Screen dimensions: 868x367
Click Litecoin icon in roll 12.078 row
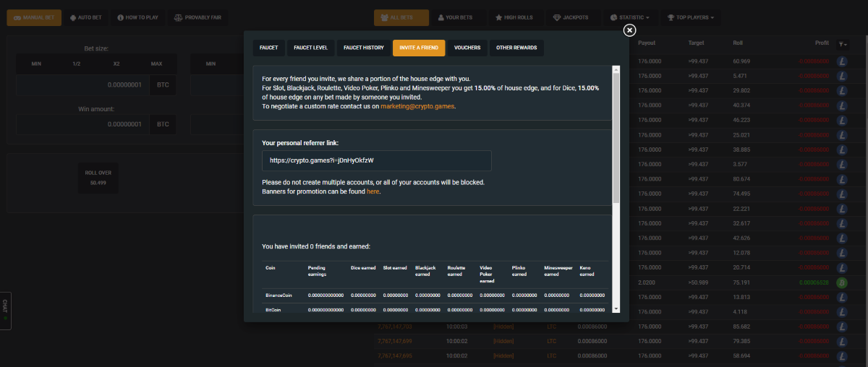[x=842, y=253]
